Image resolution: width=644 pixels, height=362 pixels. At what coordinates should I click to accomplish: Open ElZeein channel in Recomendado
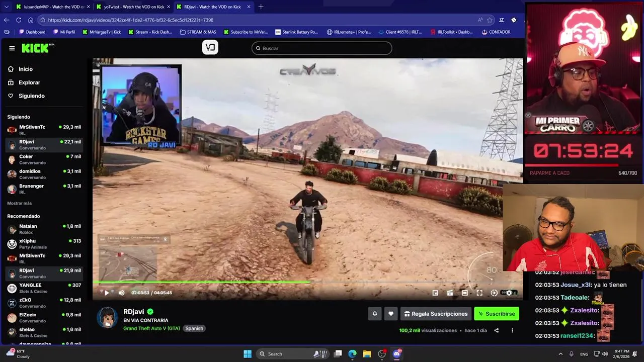coord(44,317)
